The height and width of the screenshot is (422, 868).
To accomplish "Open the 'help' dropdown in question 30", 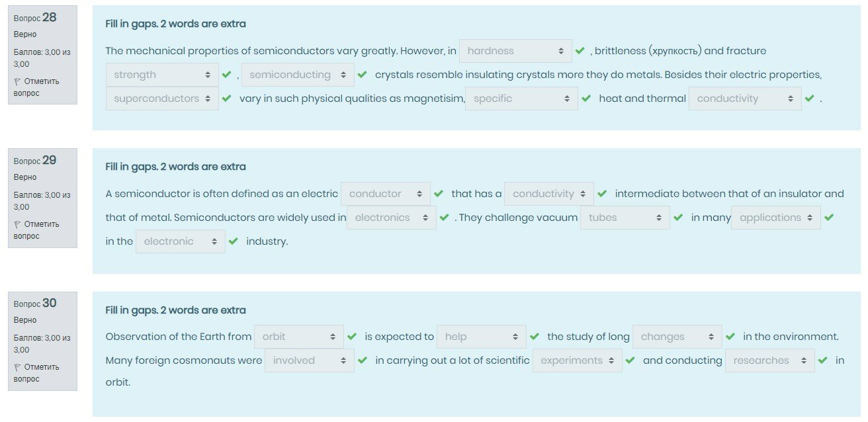I will (x=481, y=337).
